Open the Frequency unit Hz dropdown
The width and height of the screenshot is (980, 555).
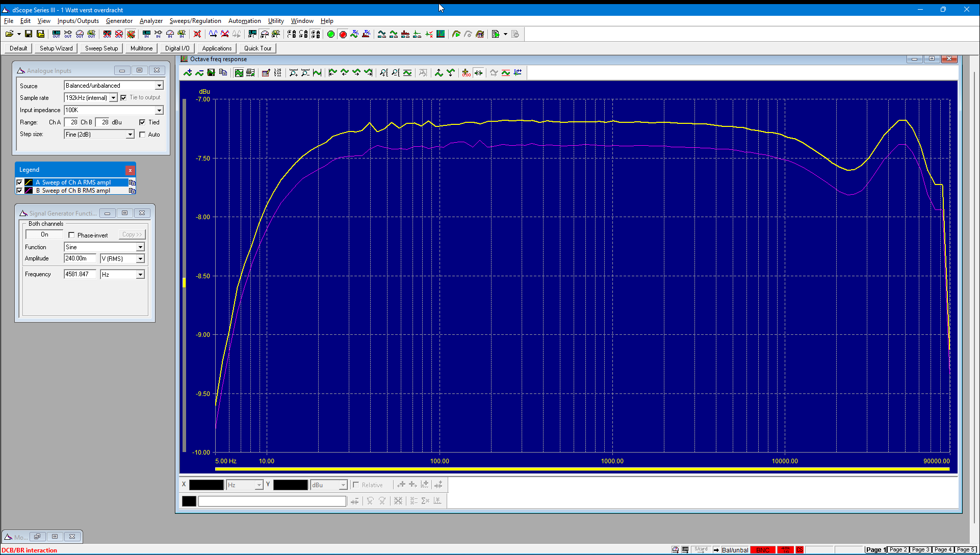point(140,275)
